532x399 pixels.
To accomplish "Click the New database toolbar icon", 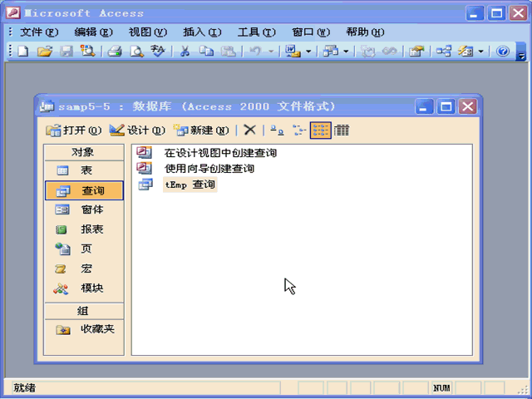I will coord(23,52).
